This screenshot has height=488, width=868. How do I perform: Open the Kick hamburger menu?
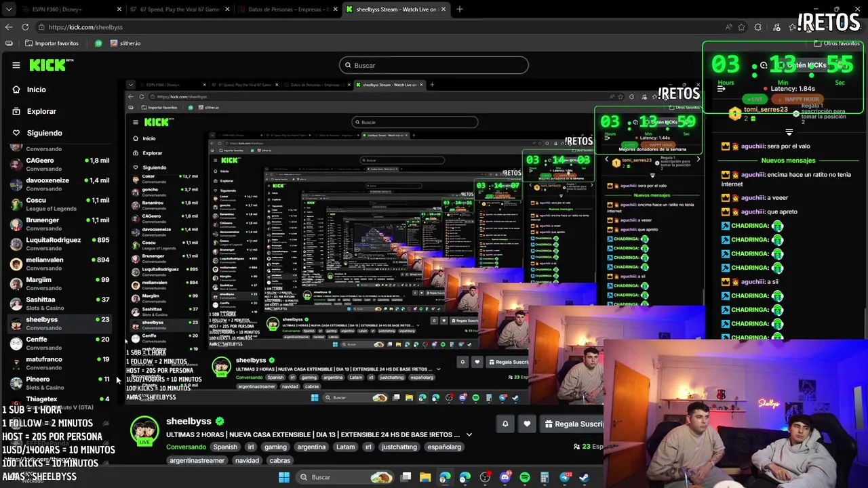click(x=16, y=65)
